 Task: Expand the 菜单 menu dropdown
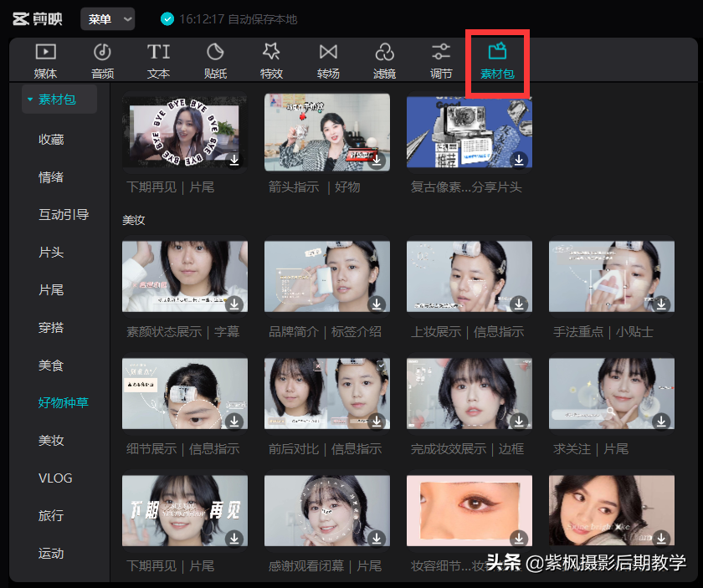click(x=107, y=18)
